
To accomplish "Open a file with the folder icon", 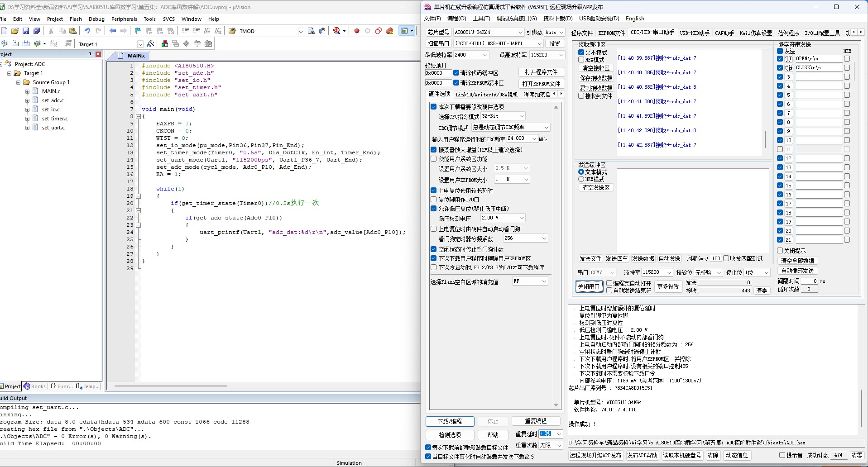I will coord(15,31).
